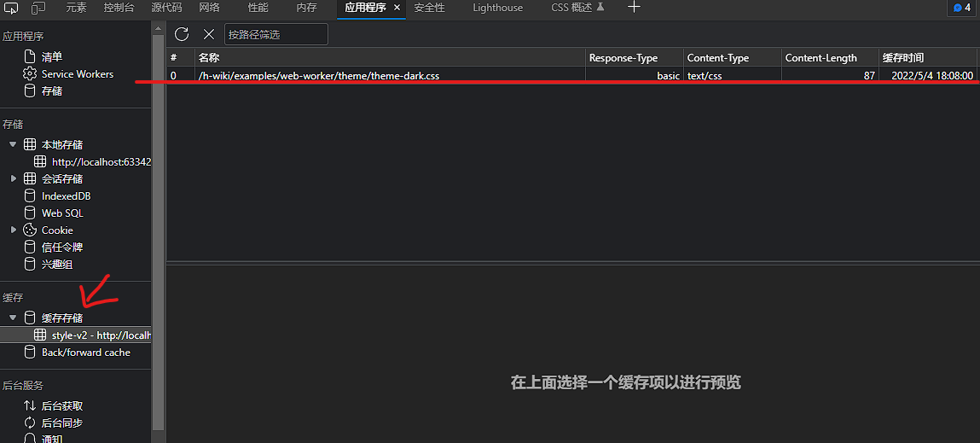The height and width of the screenshot is (443, 980).
Task: Switch to the 性能 tab
Action: (258, 9)
